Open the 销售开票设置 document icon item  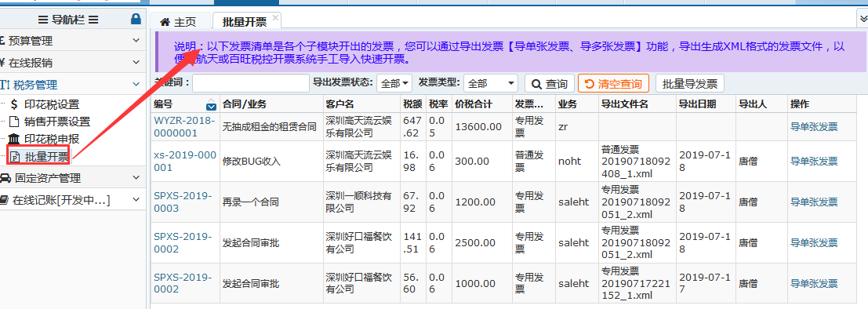point(14,122)
